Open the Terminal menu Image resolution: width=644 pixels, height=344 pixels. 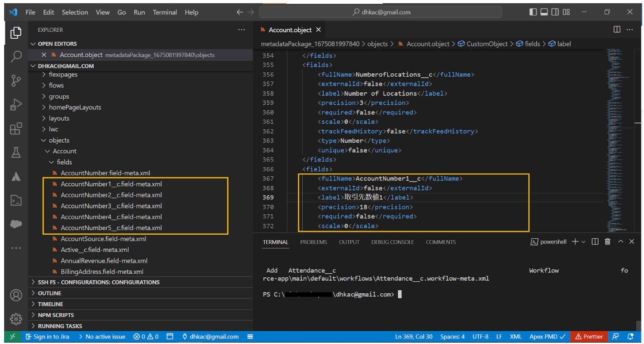tap(165, 12)
